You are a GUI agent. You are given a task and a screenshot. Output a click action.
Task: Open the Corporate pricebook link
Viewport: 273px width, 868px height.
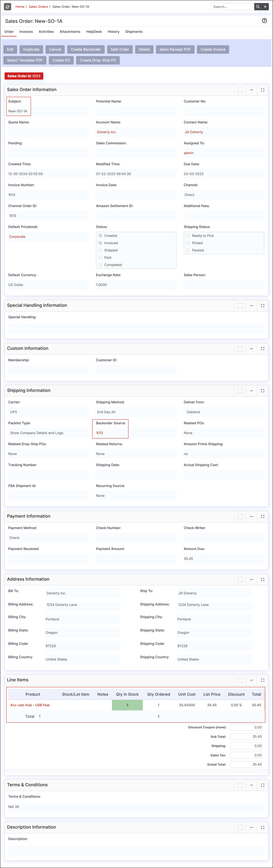click(17, 237)
